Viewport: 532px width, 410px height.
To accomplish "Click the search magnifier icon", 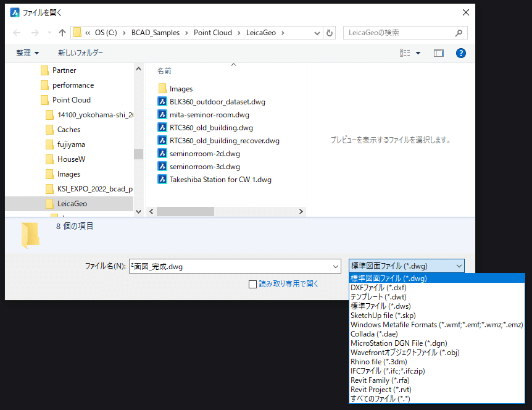I will pyautogui.click(x=459, y=33).
